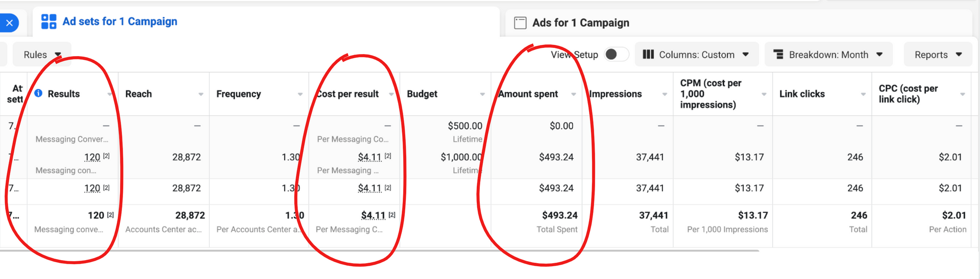Click the $4.11 cost per result total
This screenshot has height=279, width=980.
[373, 215]
